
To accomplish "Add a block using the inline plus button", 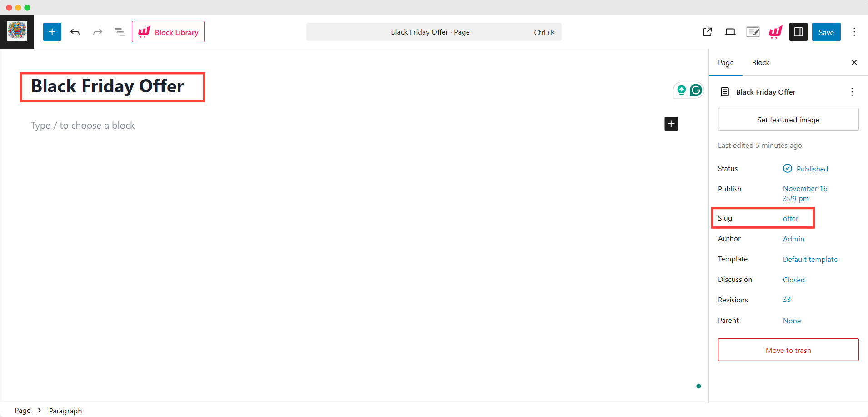I will (x=671, y=123).
